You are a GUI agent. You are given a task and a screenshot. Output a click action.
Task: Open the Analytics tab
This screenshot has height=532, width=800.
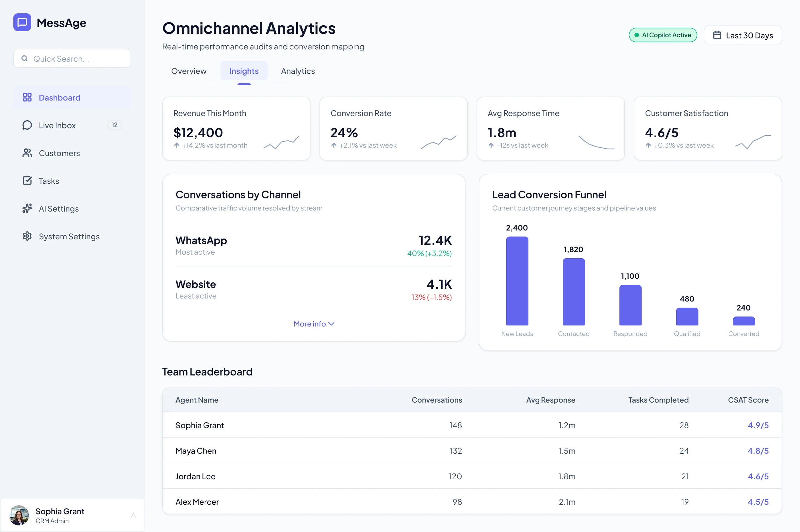tap(298, 71)
